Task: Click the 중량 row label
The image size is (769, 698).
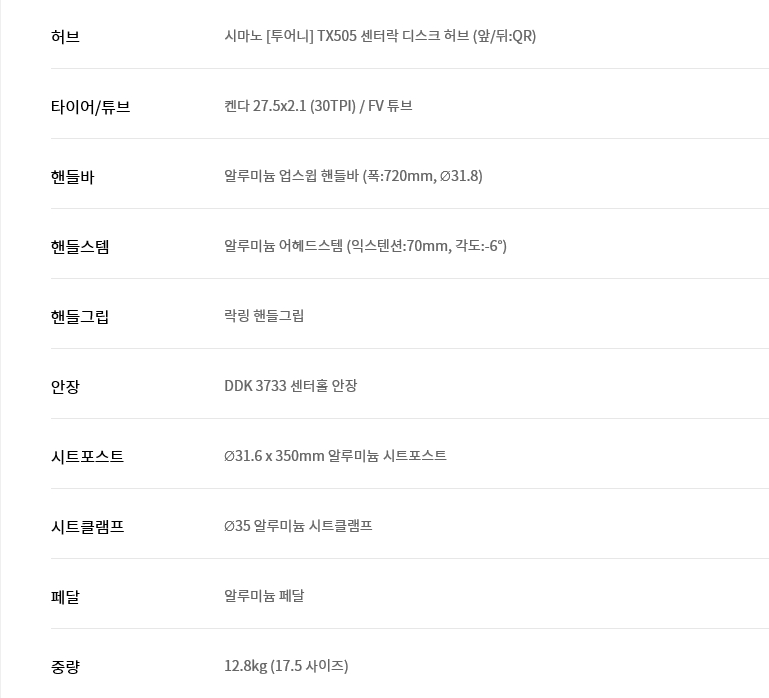Action: point(65,667)
